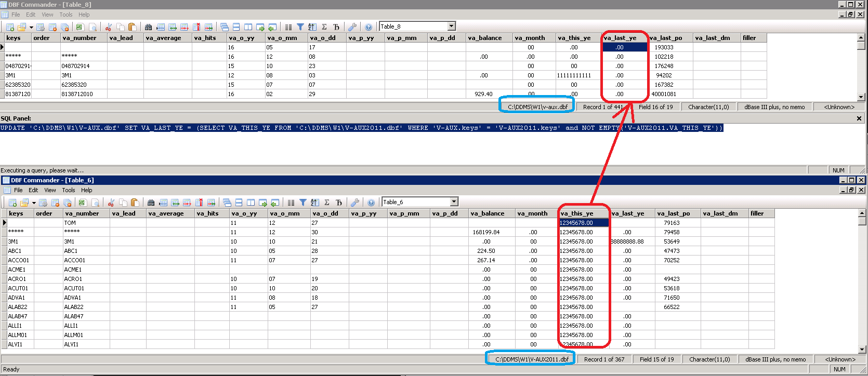
Task: Select ACCO01 in Table_6 keys column
Action: point(21,260)
